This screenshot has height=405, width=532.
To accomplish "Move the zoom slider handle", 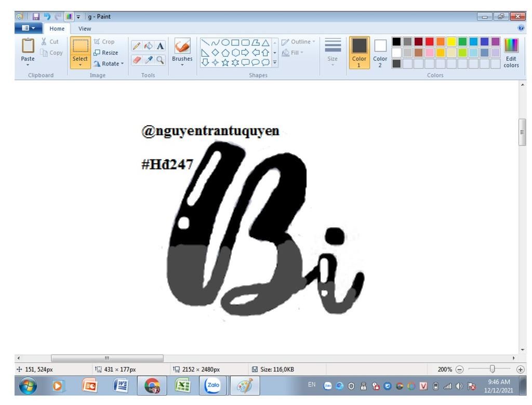I will tap(492, 369).
